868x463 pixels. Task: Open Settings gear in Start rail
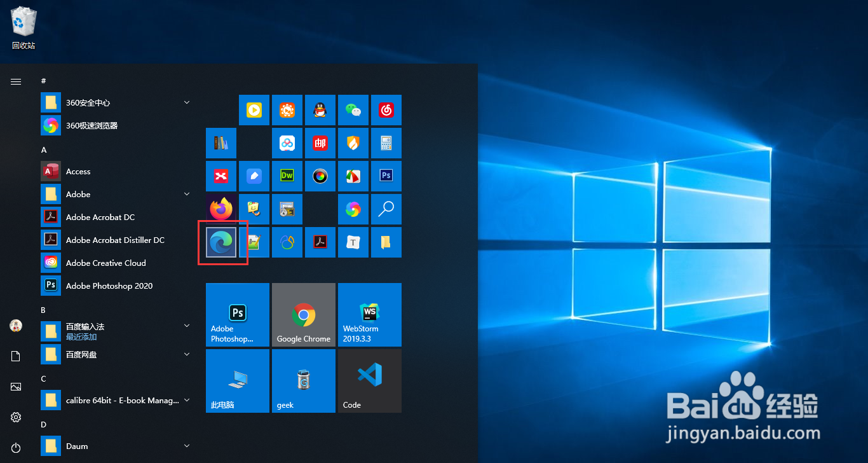16,417
